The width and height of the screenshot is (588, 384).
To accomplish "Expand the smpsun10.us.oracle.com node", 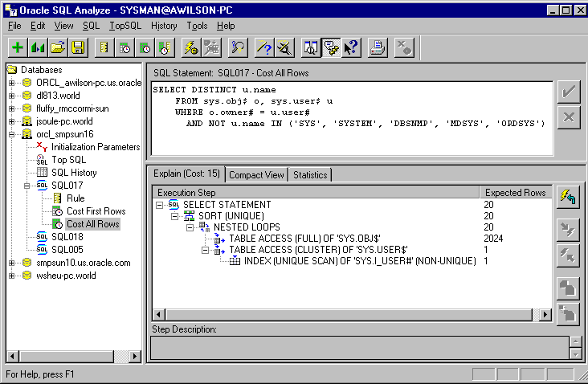I will [11, 263].
